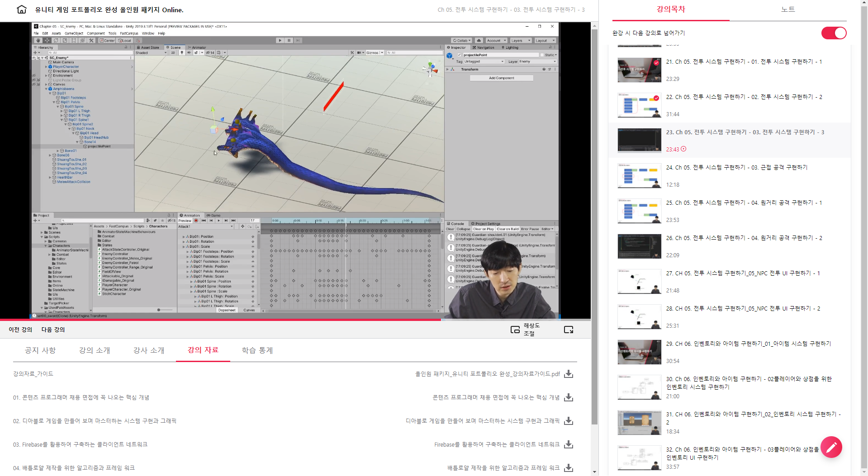
Task: Select the Unity Hand tool in the video
Action: (38, 40)
